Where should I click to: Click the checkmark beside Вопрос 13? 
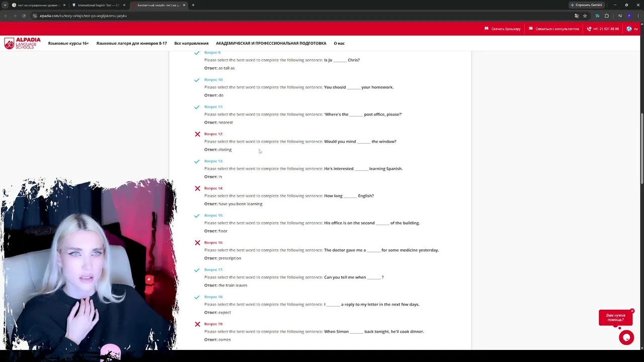[197, 161]
